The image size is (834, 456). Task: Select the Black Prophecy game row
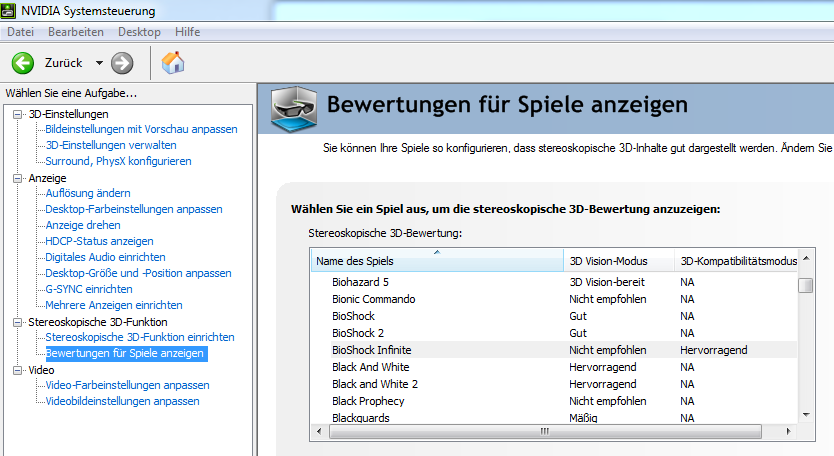click(554, 401)
